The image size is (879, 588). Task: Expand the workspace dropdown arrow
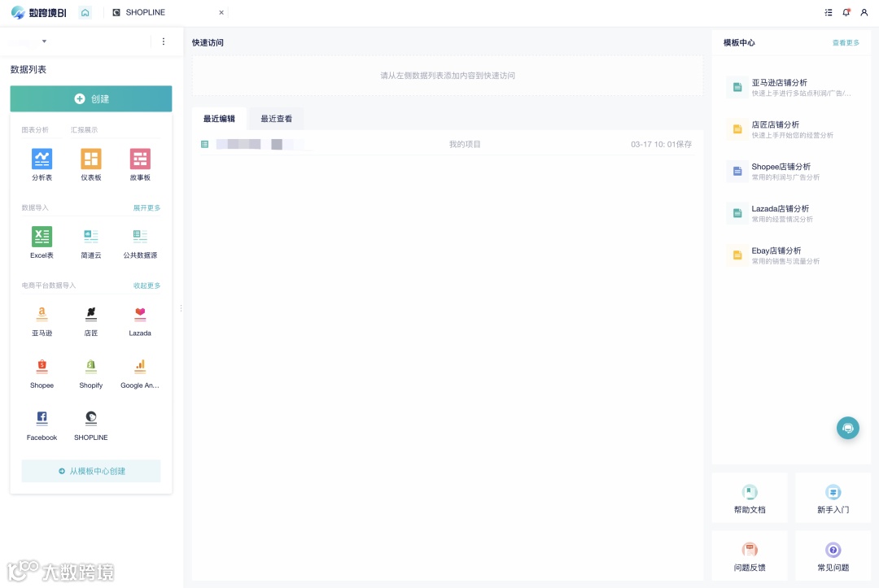tap(44, 41)
